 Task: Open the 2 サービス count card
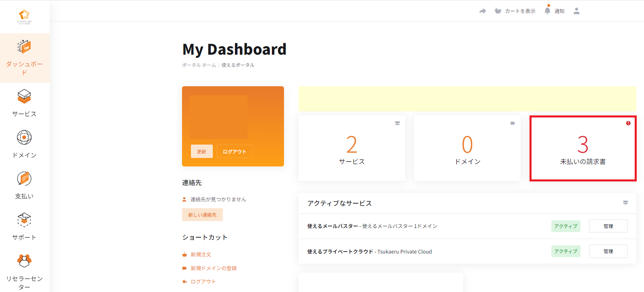pos(352,148)
